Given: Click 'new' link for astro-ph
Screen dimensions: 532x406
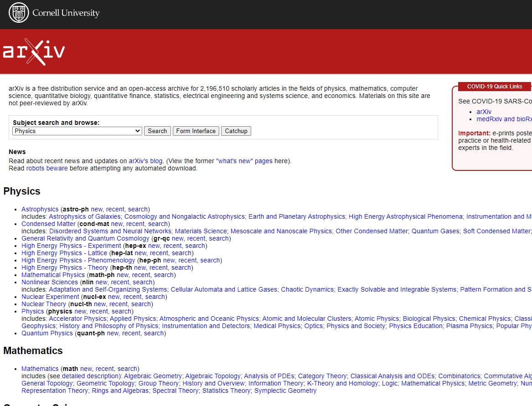Looking at the screenshot, I should [97, 209].
